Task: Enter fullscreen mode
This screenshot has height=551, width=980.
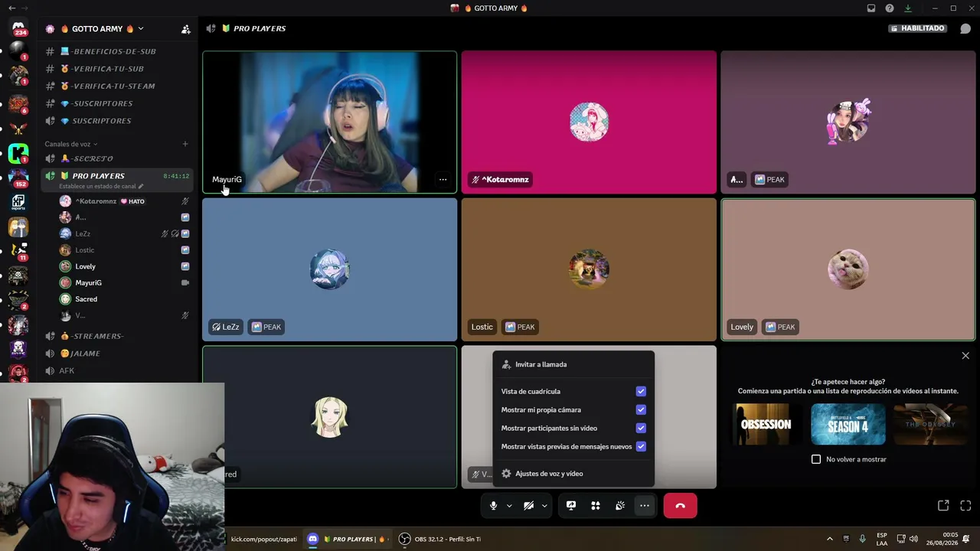Action: pos(965,506)
